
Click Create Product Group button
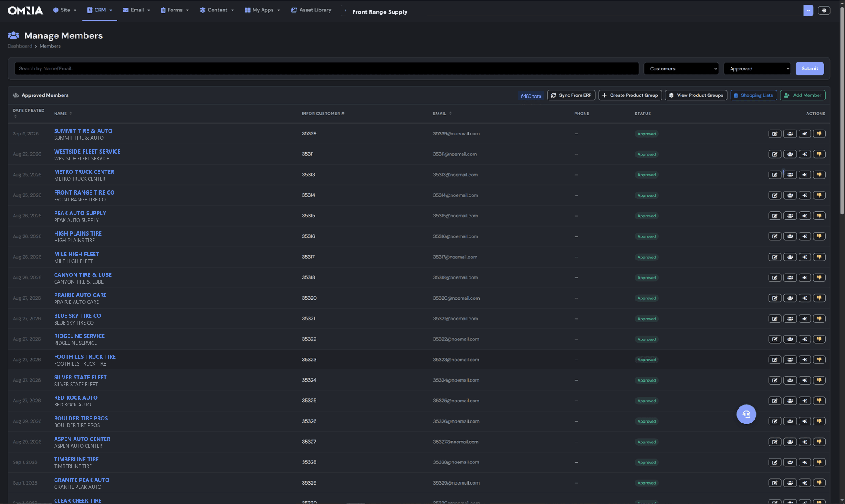coord(630,95)
